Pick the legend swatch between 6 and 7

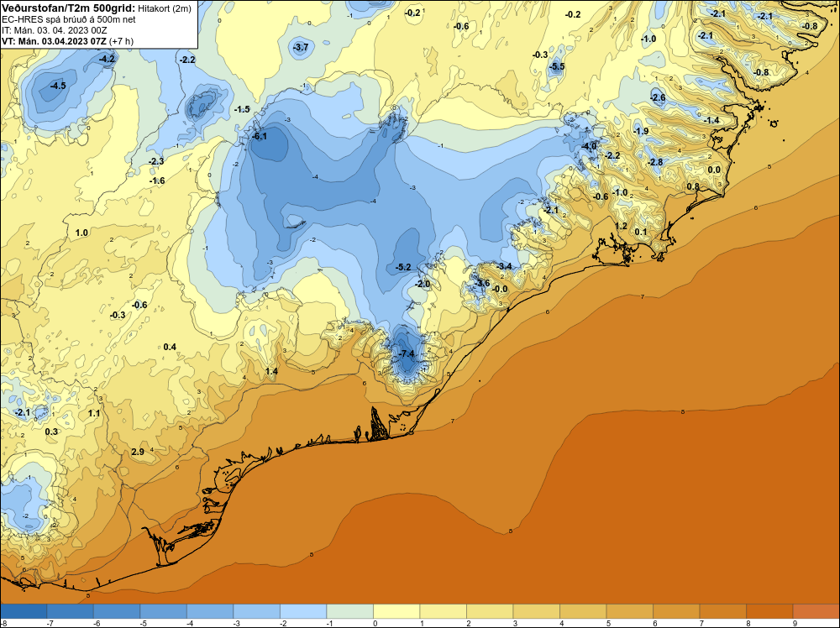click(676, 611)
